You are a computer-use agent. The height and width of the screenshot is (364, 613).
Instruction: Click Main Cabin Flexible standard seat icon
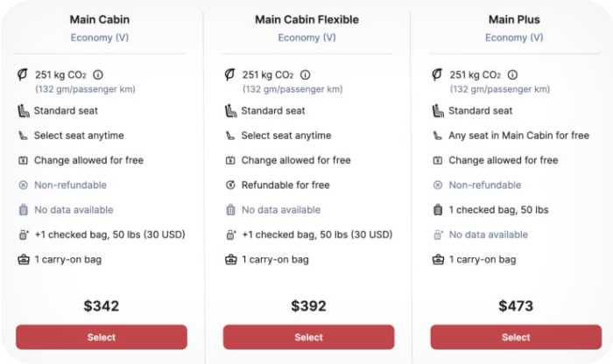click(230, 111)
